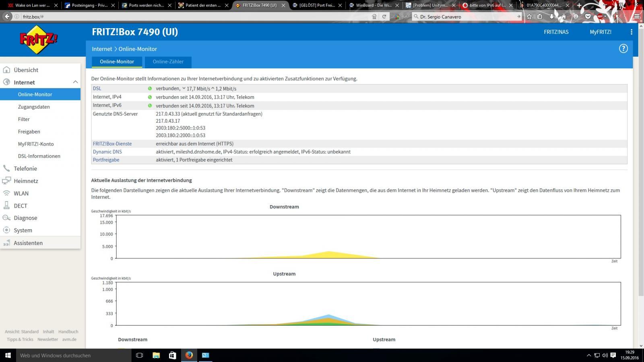Open the Windows Store taskbar icon

coord(172,355)
